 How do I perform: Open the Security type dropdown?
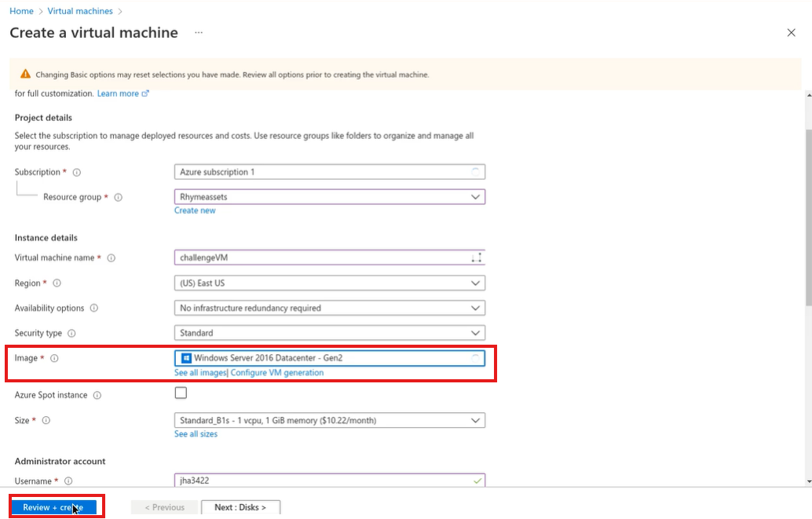point(330,333)
